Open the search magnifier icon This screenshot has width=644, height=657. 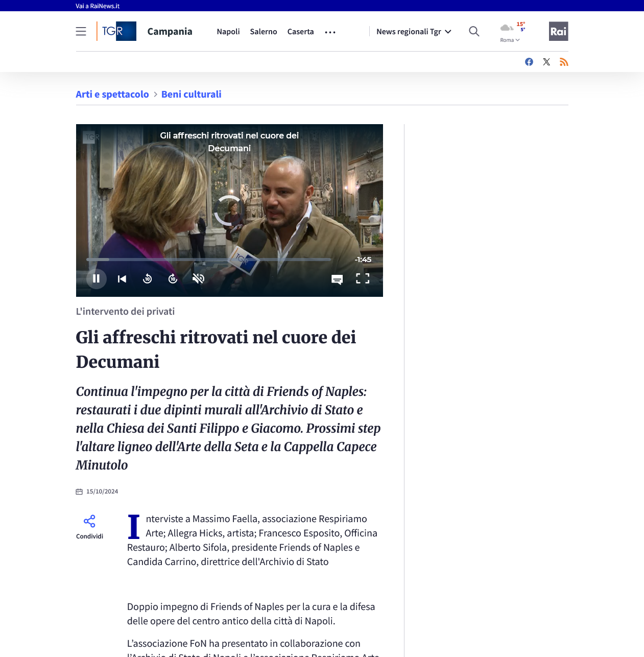[x=474, y=32]
